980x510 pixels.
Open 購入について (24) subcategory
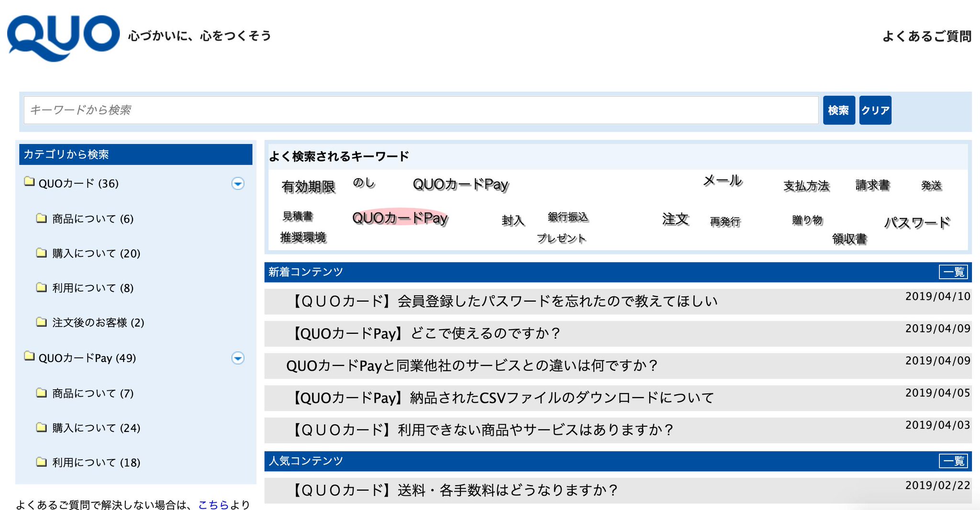pos(96,428)
